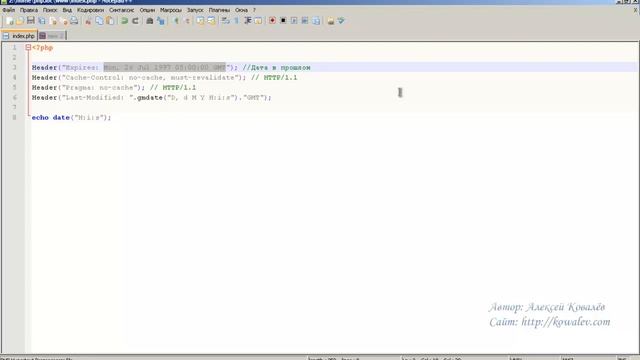Toggle synchronized horizontal scrolling
This screenshot has width=640, height=360.
[x=211, y=21]
